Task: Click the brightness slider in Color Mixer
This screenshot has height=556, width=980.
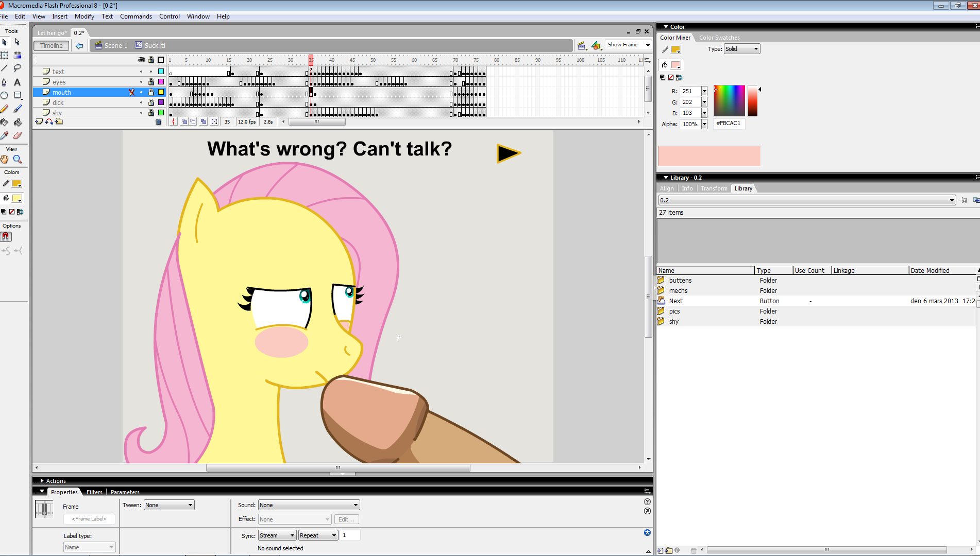Action: 753,101
